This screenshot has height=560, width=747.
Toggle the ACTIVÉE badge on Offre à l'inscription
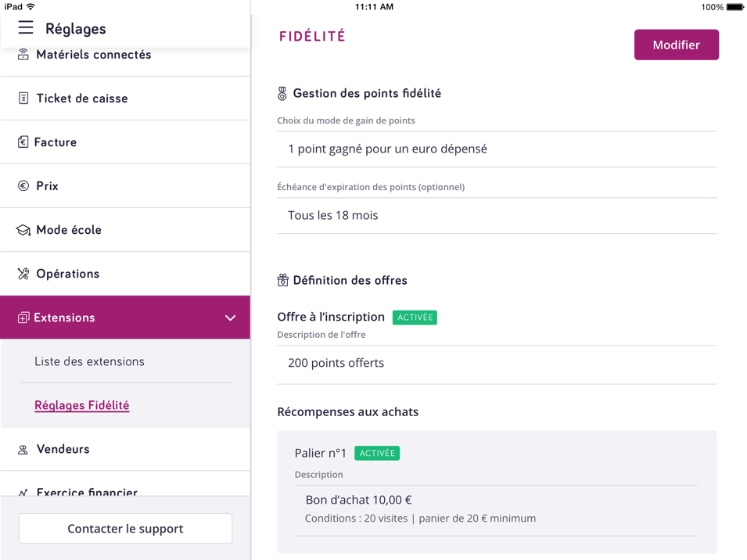coord(415,317)
